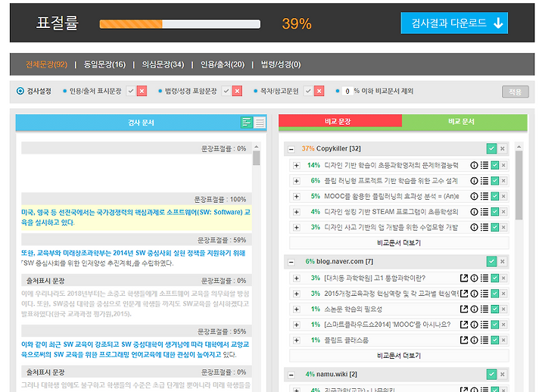Screen dimensions: 545x392
Task: Toggle the green check for blog.naver.com group
Action: point(491,261)
